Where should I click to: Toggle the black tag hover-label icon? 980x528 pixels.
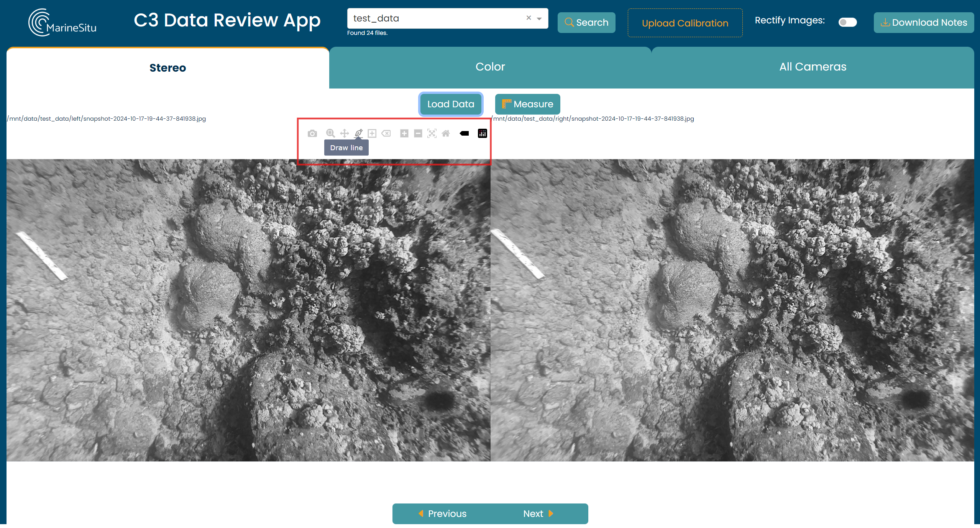tap(464, 133)
